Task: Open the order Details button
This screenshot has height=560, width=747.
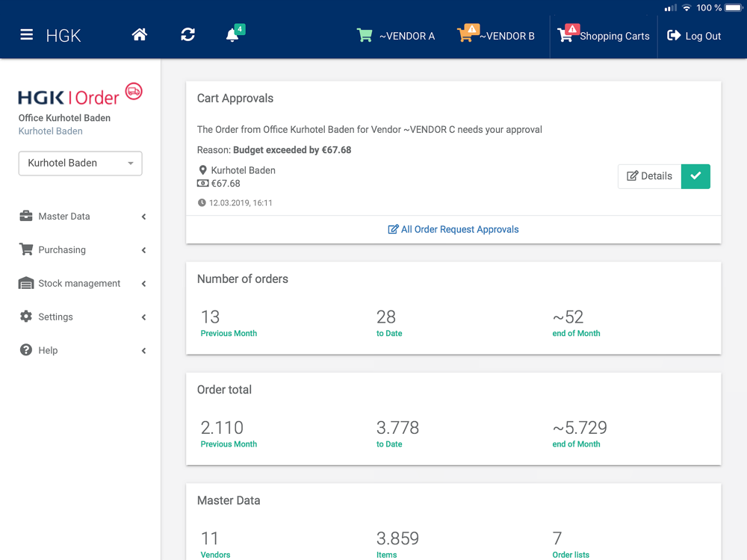Action: pos(649,176)
